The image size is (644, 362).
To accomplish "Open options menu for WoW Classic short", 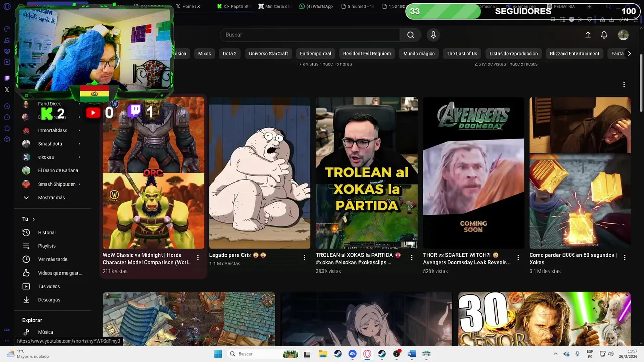I will [198, 258].
